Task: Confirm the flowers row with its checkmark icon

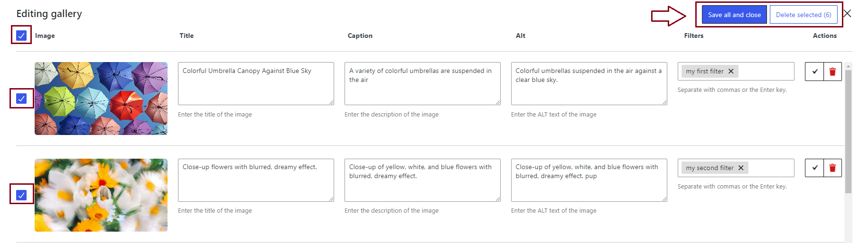Action: 814,168
